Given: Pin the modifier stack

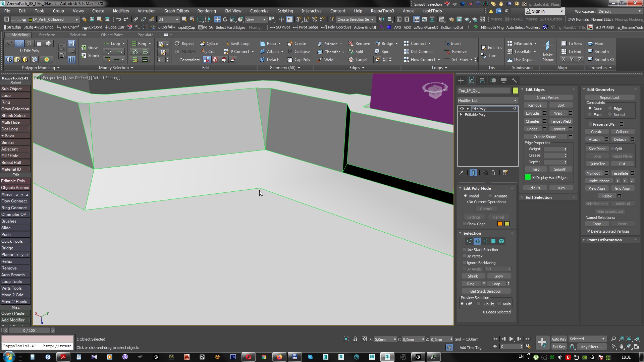Looking at the screenshot, I should point(461,173).
